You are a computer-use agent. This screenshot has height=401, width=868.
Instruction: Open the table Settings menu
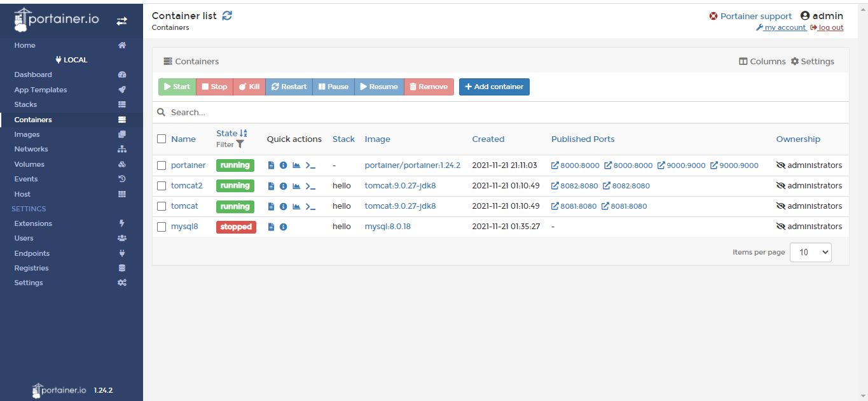[x=813, y=62]
